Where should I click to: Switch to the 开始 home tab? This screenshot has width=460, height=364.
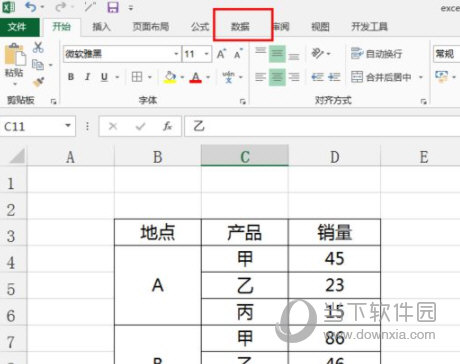pos(62,27)
